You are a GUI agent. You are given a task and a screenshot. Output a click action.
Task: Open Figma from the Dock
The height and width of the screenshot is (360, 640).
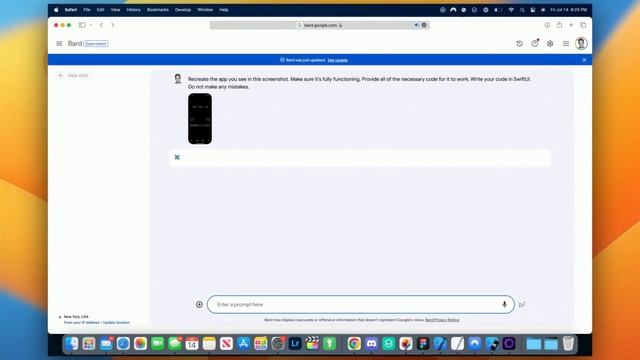(x=423, y=344)
